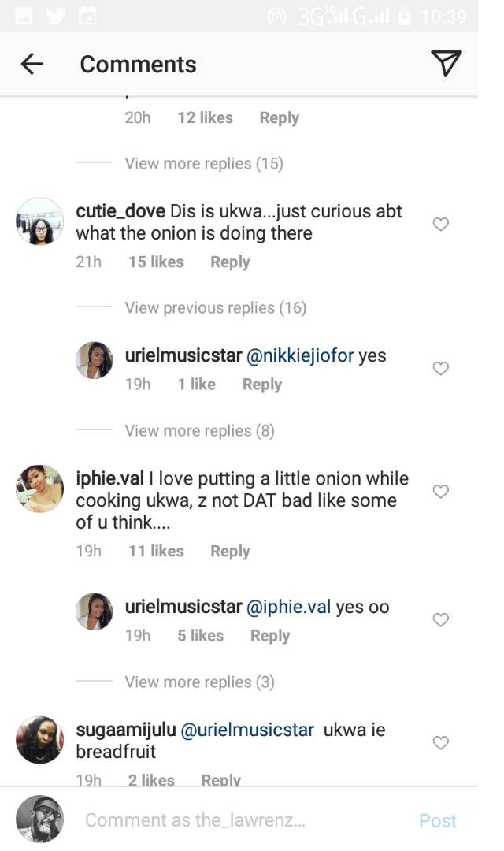Viewport: 504px width, 851px height.
Task: Like iphie.val's onion comment with heart
Action: pos(441,492)
